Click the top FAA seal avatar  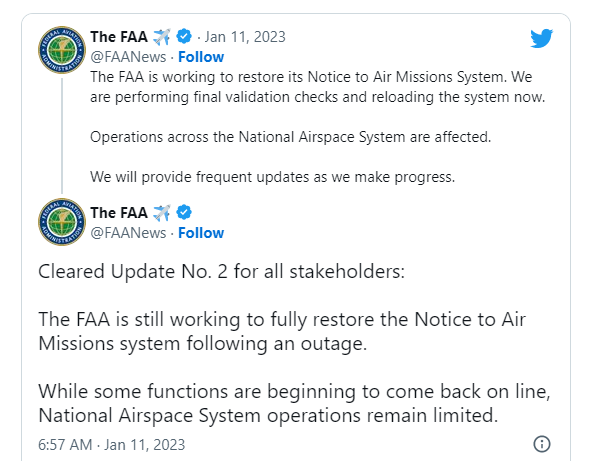coord(62,50)
